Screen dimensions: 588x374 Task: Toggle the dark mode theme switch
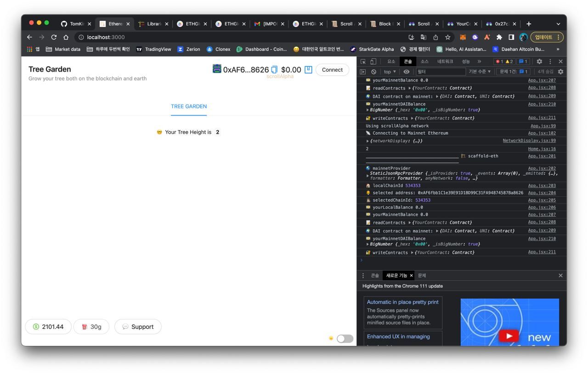click(x=345, y=339)
